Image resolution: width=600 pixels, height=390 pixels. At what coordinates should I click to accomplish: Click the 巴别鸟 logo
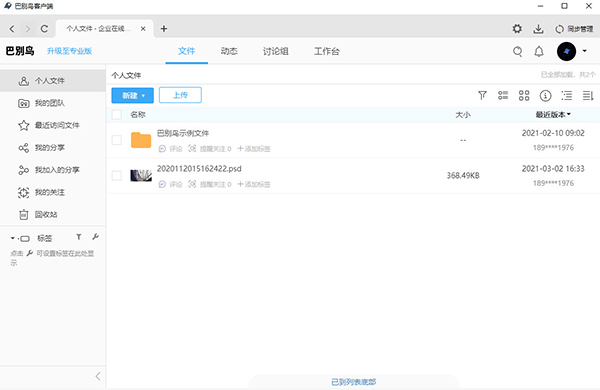pos(20,51)
